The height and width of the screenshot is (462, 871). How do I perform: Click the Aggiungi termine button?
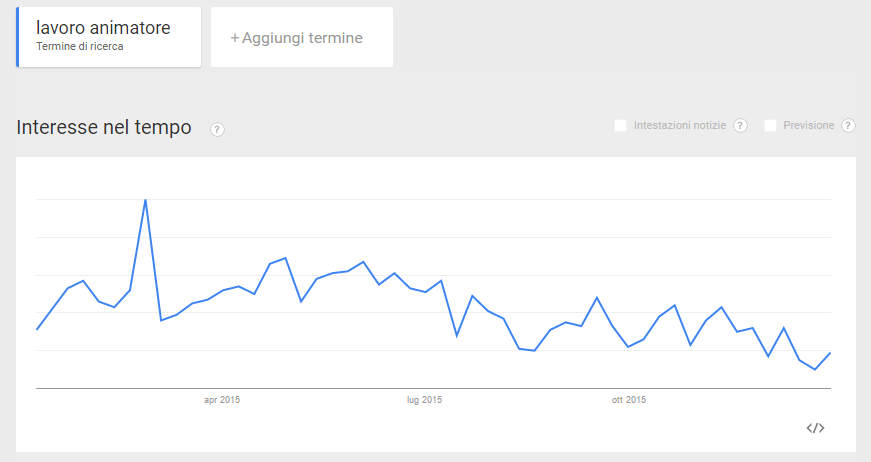302,38
